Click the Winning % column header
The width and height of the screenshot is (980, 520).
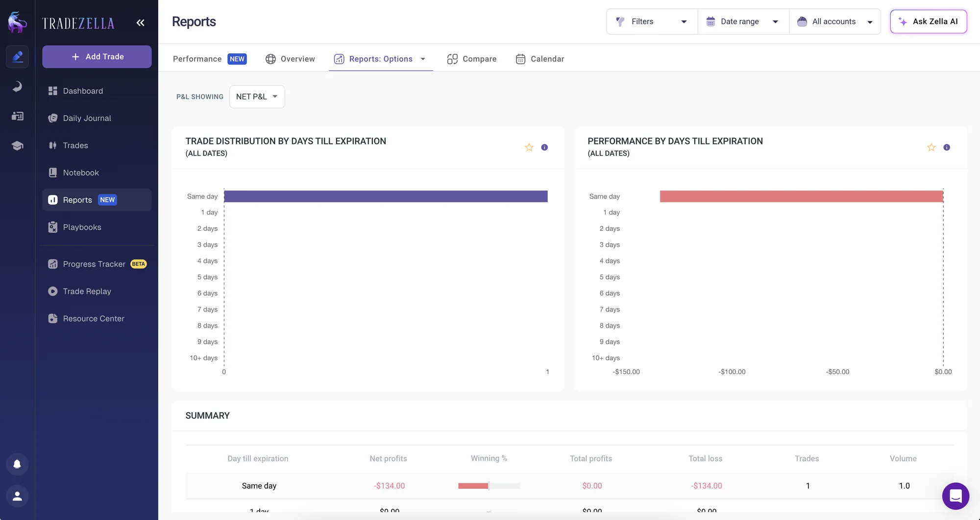[489, 459]
